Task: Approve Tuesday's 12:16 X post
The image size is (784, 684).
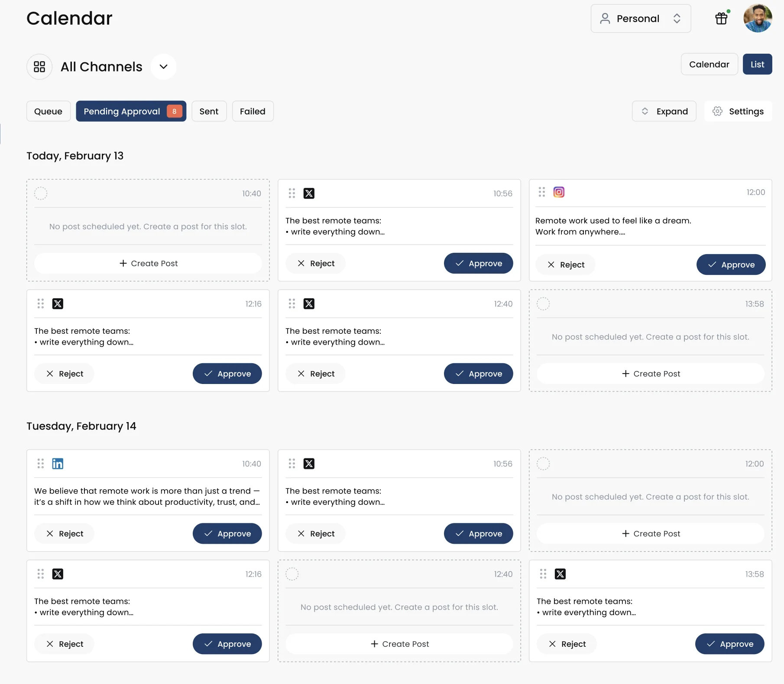Action: point(227,644)
